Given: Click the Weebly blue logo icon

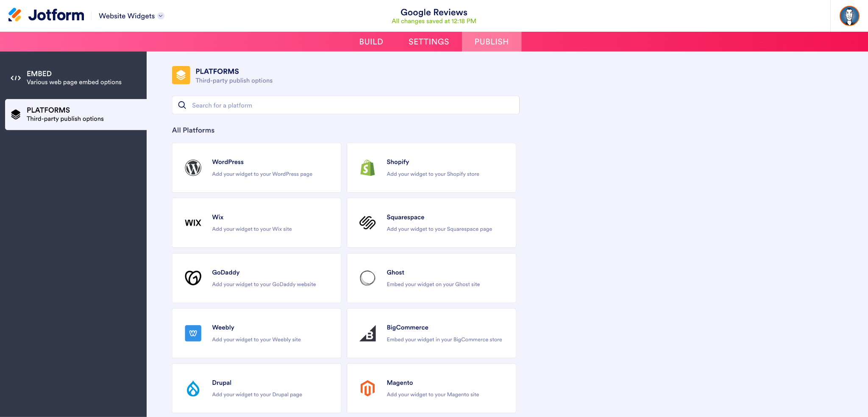Looking at the screenshot, I should (193, 333).
